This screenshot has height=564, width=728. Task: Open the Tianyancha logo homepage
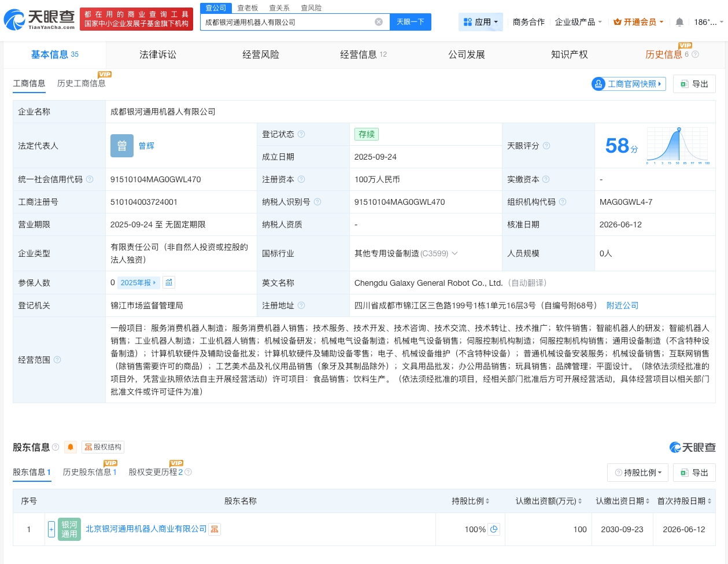point(39,20)
